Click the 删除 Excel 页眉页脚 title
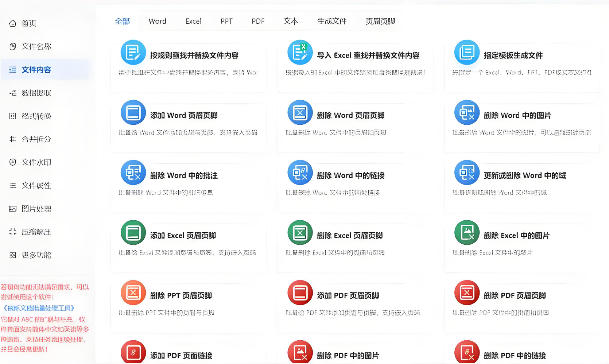 [x=350, y=236]
